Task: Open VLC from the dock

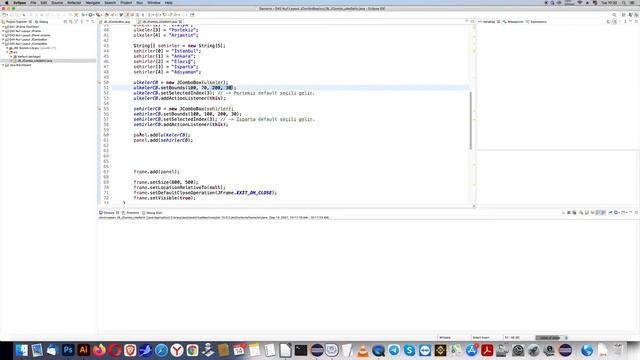Action: (363, 350)
